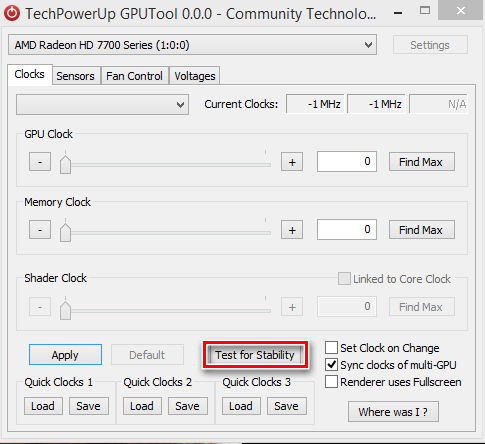The height and width of the screenshot is (444, 485).
Task: Click the Memory Clock value field
Action: (347, 229)
